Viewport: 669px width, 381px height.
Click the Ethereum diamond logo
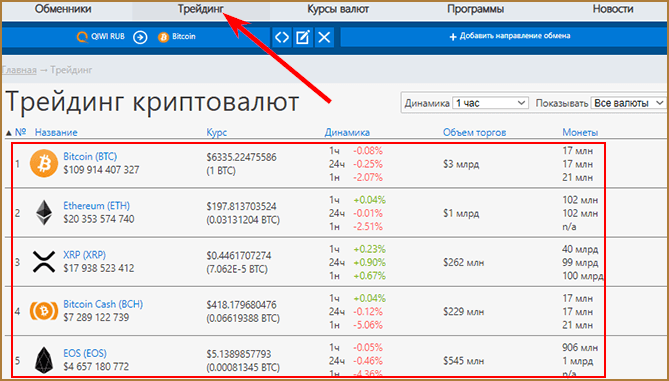[44, 213]
